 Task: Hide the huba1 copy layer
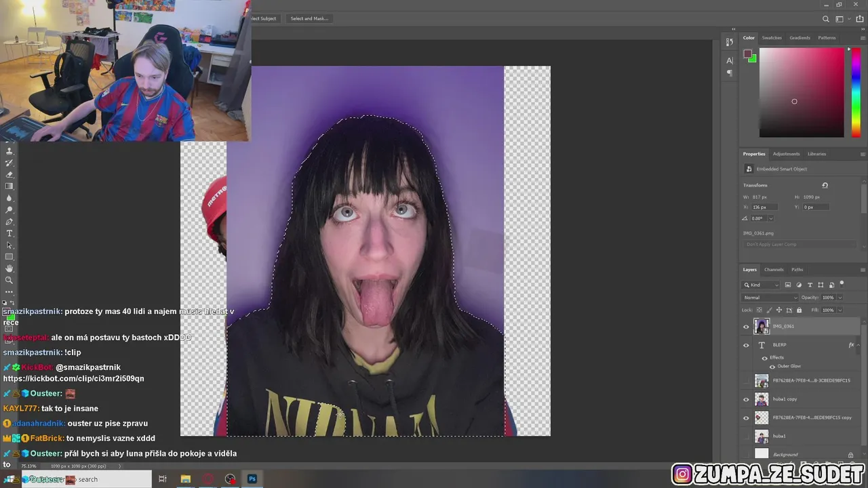747,399
